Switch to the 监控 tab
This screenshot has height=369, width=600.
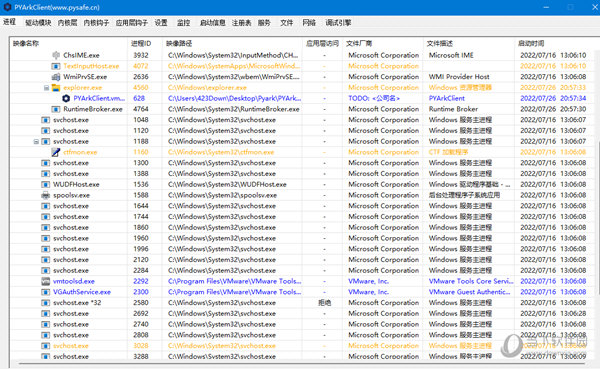click(x=184, y=23)
